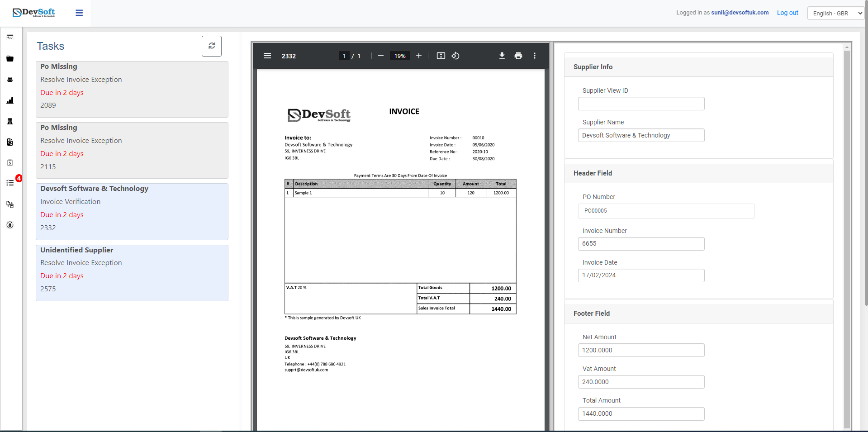The width and height of the screenshot is (868, 432).
Task: Download the invoice PDF
Action: [x=502, y=56]
